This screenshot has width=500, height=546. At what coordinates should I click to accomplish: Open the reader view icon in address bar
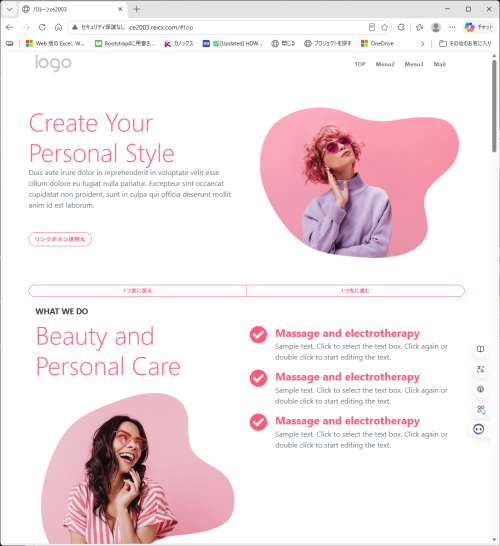[x=372, y=27]
